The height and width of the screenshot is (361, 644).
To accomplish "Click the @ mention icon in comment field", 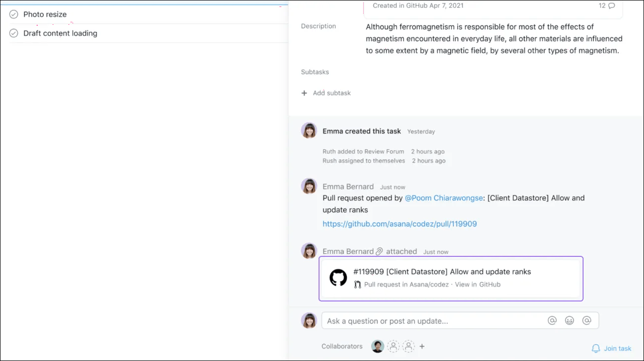I will pyautogui.click(x=552, y=320).
